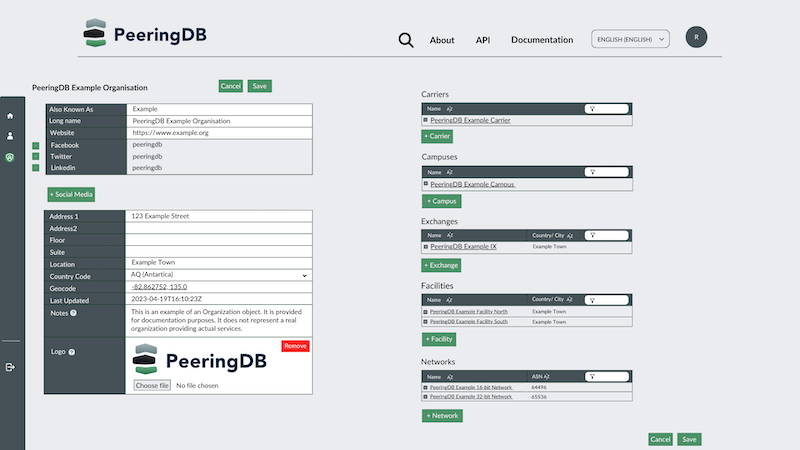This screenshot has width=800, height=450.
Task: Click the Also Known As input field
Action: coord(219,109)
